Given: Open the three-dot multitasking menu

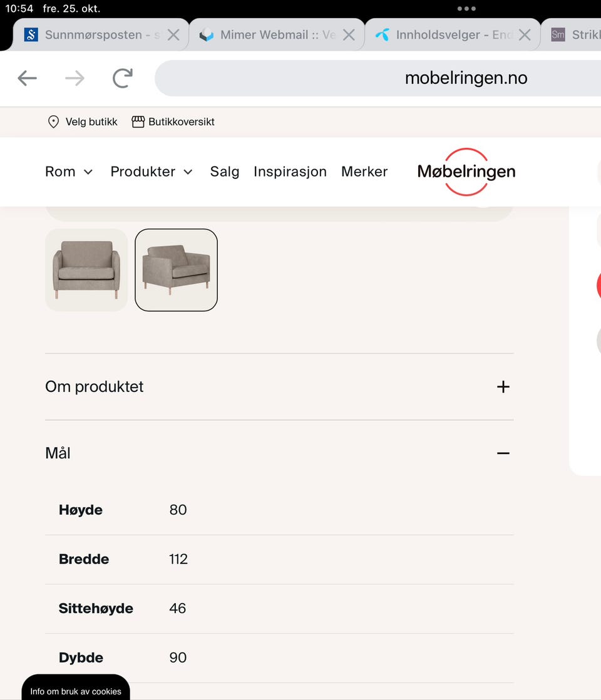Looking at the screenshot, I should [x=466, y=9].
